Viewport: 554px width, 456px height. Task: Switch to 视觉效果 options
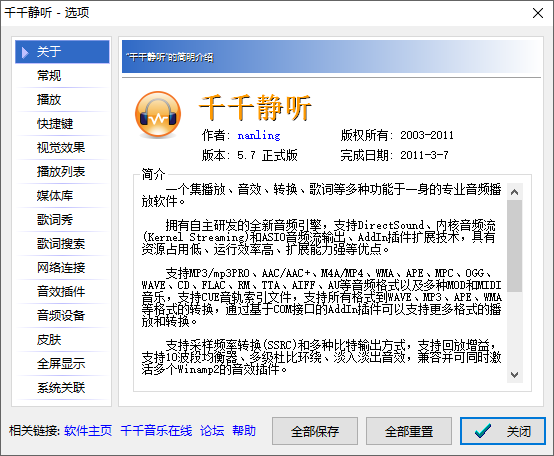(62, 148)
